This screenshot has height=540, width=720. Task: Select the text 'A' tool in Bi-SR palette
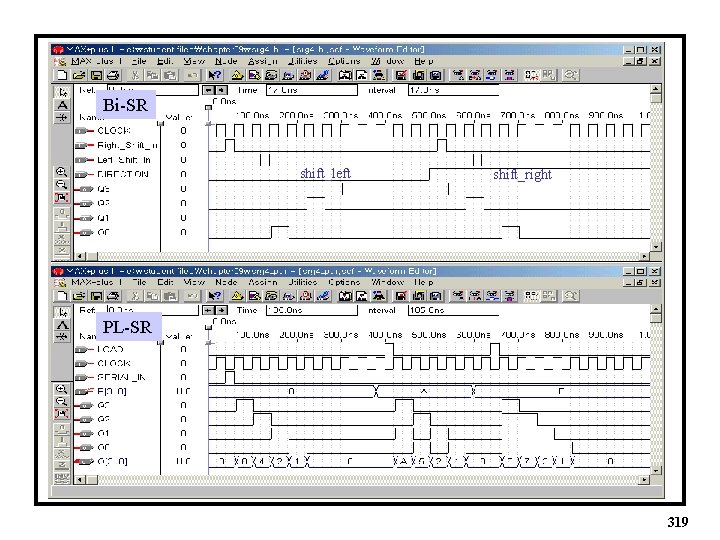[x=62, y=105]
